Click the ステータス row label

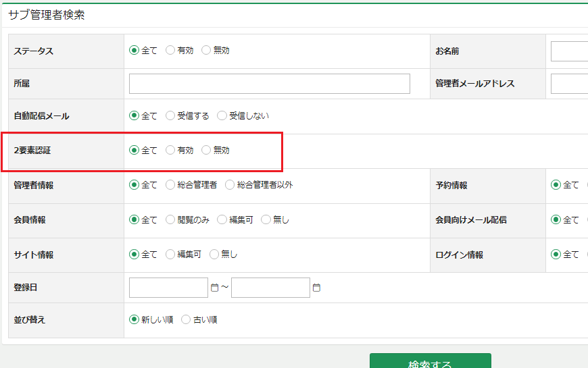[33, 51]
